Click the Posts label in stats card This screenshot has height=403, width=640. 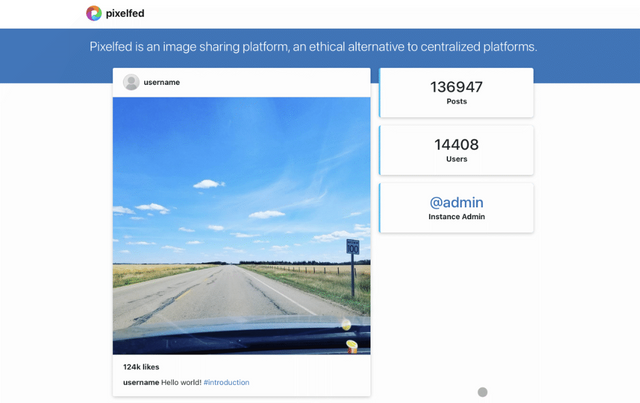point(456,101)
